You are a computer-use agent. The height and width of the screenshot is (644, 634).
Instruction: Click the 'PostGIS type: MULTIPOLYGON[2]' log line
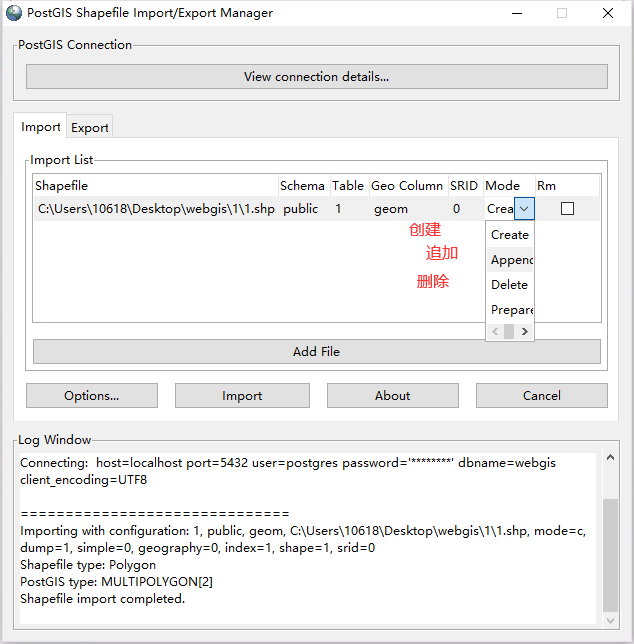117,582
